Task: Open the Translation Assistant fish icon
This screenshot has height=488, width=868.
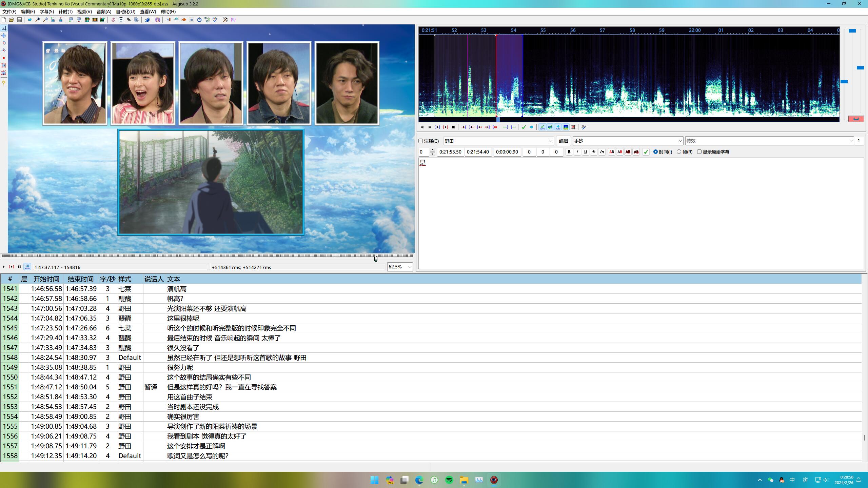Action: click(184, 20)
